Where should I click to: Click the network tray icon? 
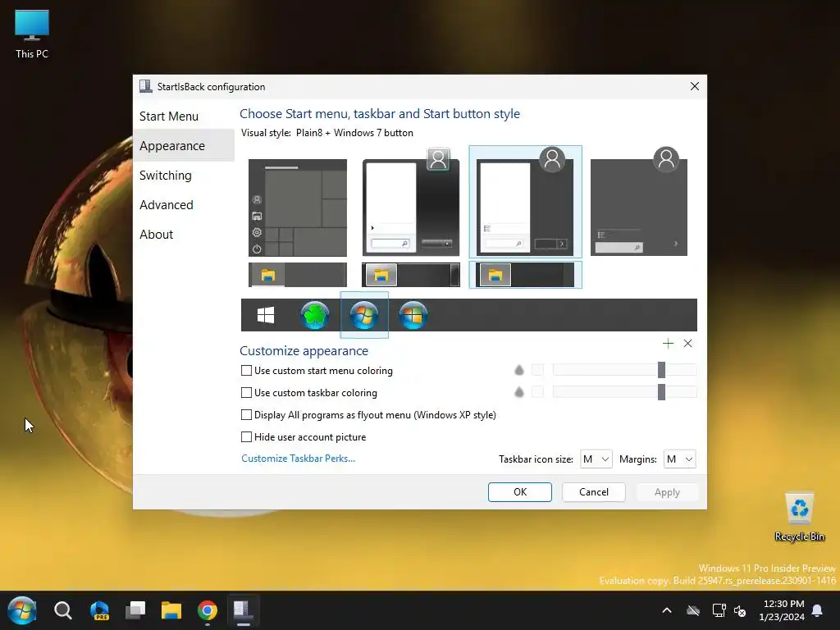pos(719,610)
